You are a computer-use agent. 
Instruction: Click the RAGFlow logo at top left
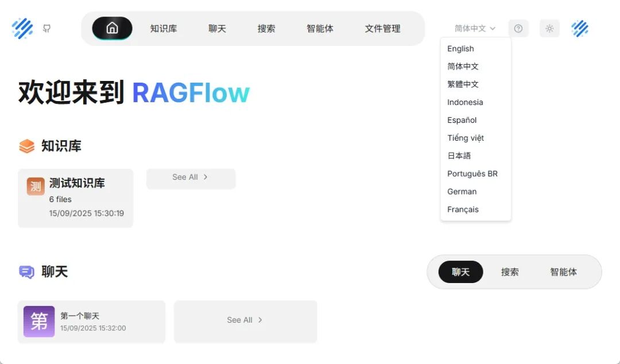(x=22, y=28)
